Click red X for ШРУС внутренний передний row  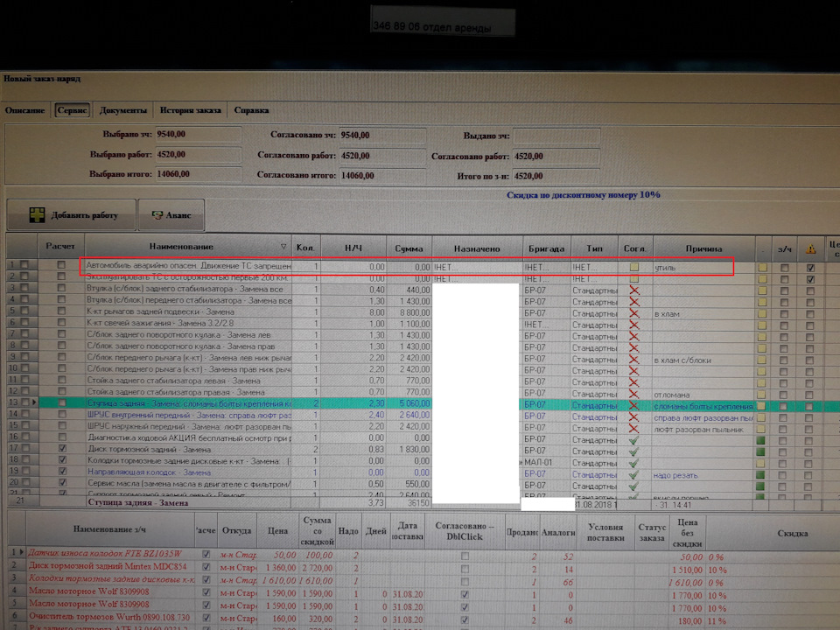(634, 416)
